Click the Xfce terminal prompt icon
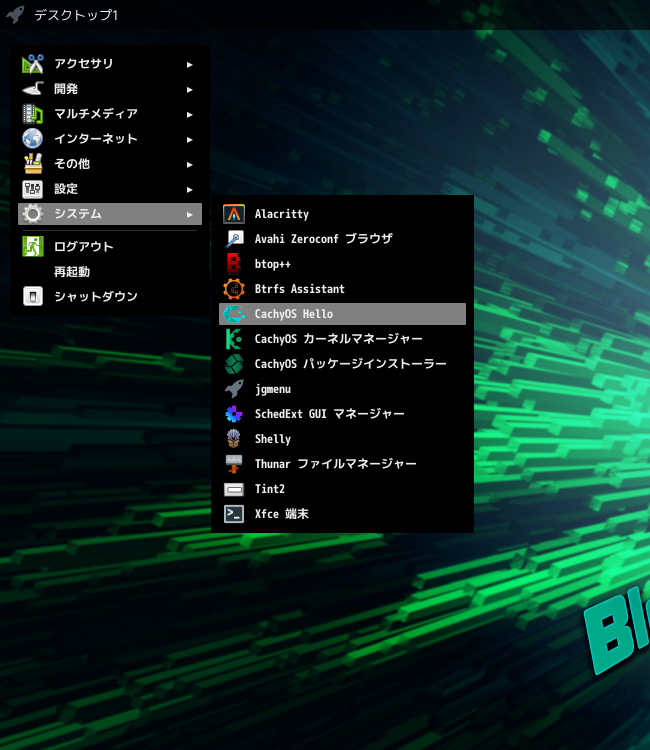Viewport: 650px width, 750px height. (x=234, y=514)
